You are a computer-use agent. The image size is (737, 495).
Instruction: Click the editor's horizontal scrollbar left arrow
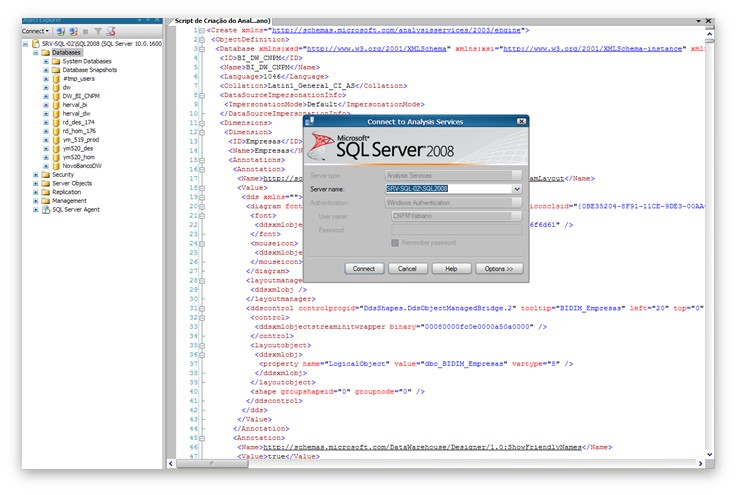171,464
